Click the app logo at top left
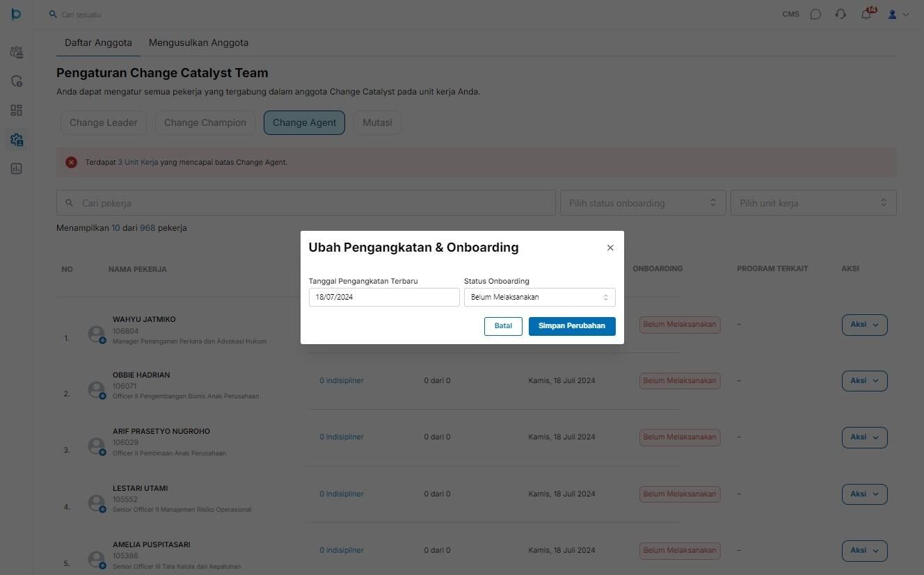The image size is (924, 575). tap(16, 14)
